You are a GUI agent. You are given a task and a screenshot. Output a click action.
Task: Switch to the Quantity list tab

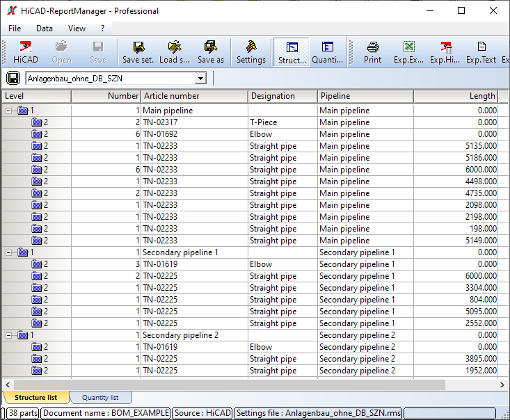(x=100, y=397)
